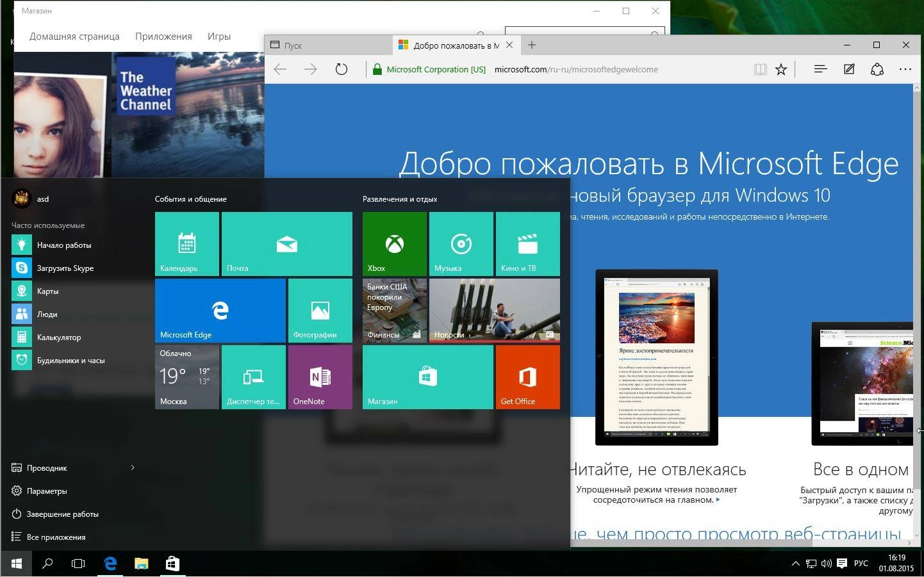Open Игры section in Store

[219, 37]
